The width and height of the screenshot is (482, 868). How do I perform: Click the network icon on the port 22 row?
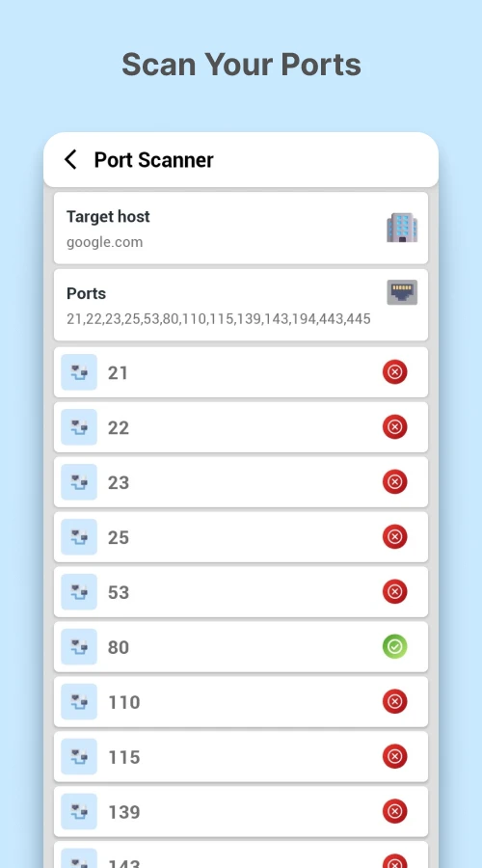pyautogui.click(x=79, y=427)
